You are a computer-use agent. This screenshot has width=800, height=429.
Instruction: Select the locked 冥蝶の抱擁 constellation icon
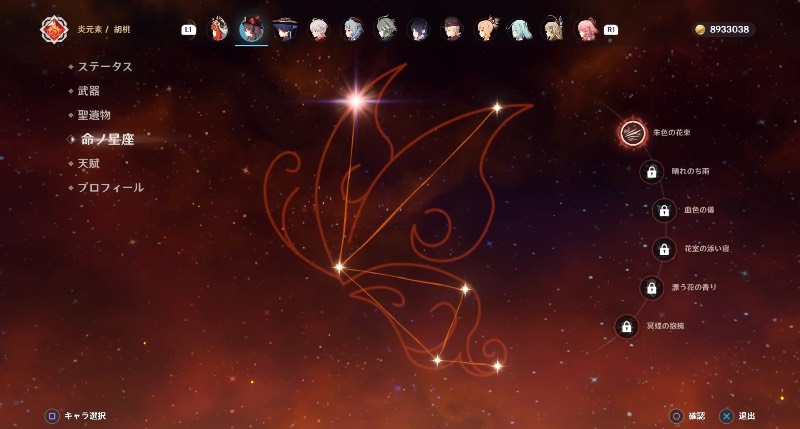click(627, 326)
